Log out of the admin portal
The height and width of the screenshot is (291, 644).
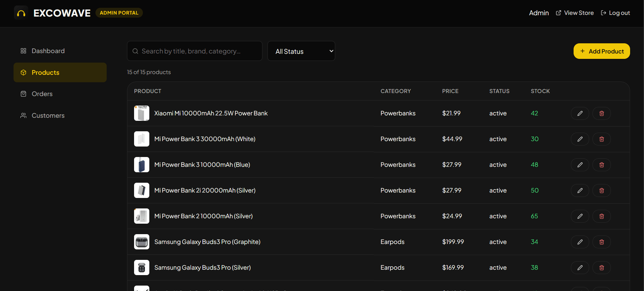tap(615, 13)
